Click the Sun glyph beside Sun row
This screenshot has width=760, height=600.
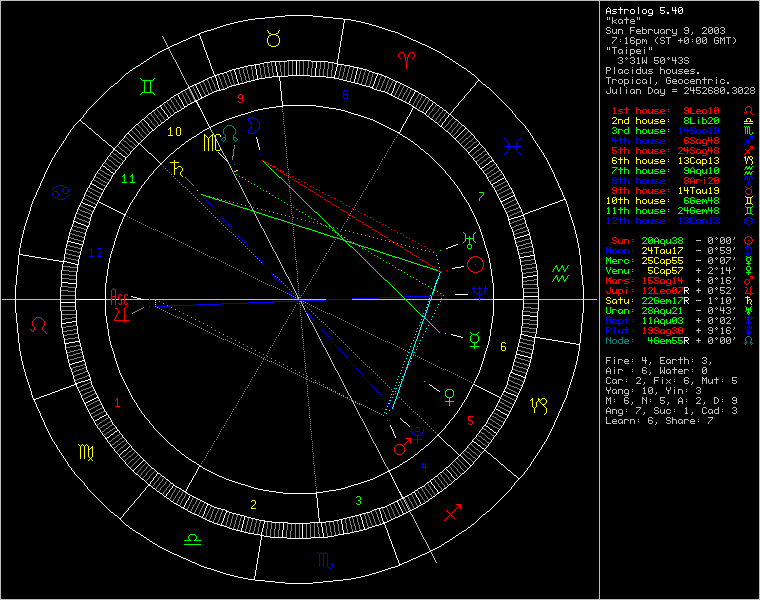tap(749, 240)
